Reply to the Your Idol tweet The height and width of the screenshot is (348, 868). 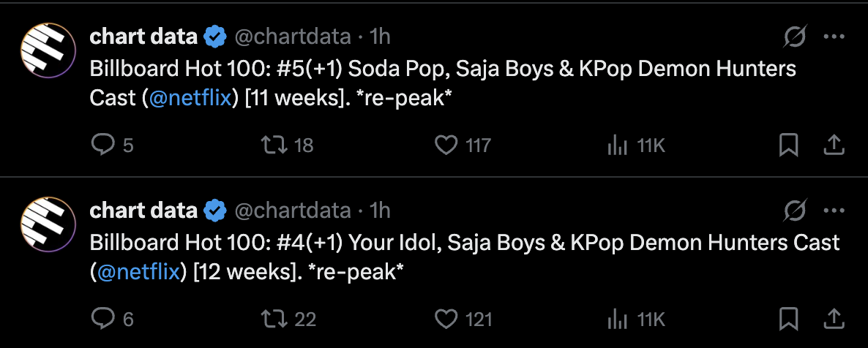pyautogui.click(x=102, y=319)
